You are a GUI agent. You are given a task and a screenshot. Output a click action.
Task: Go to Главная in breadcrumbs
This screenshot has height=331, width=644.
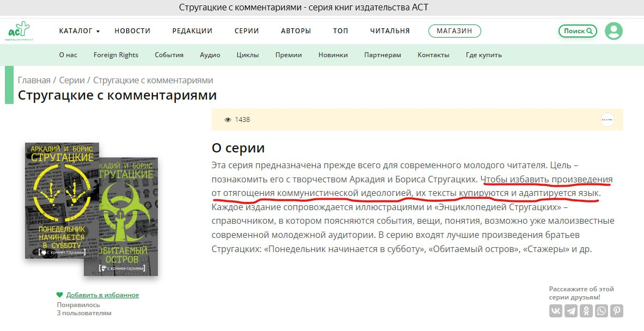coord(34,80)
